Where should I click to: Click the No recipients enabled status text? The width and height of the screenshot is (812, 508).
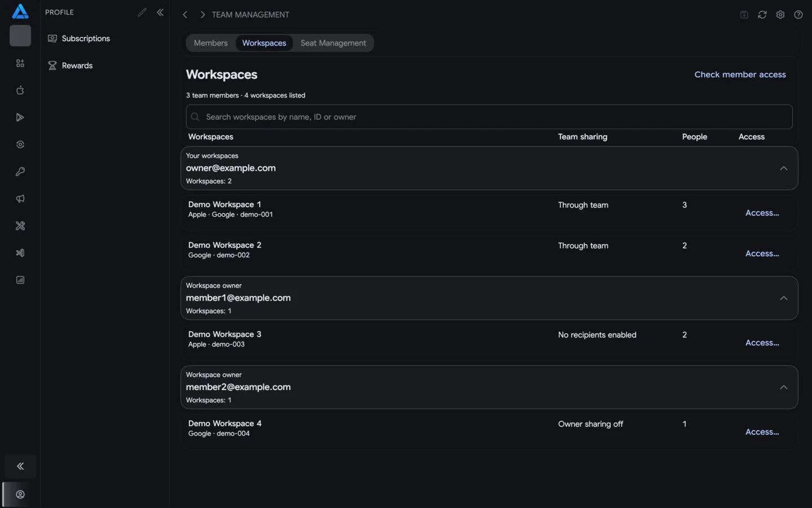[x=597, y=335]
